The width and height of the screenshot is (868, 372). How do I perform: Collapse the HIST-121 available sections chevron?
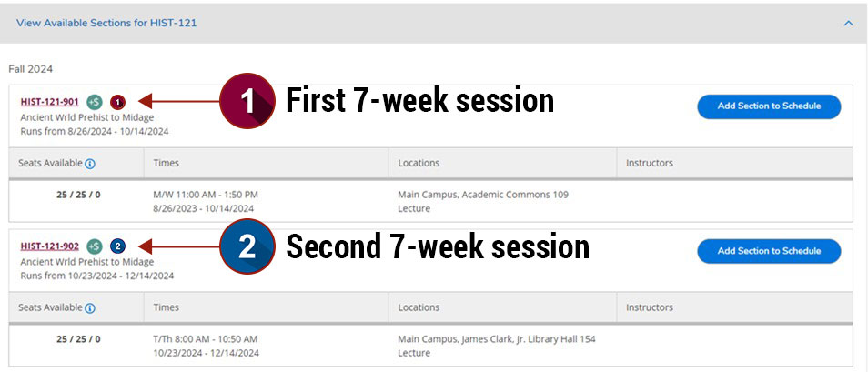[848, 23]
